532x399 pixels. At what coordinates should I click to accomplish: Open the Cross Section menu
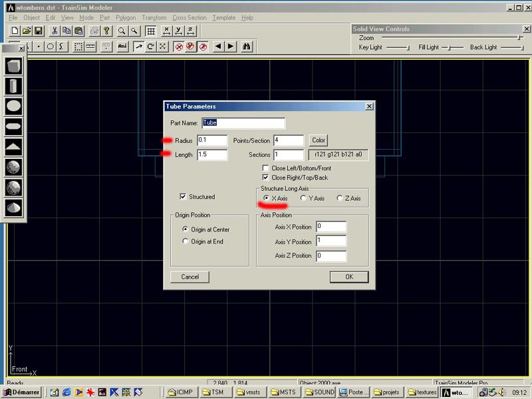(190, 18)
